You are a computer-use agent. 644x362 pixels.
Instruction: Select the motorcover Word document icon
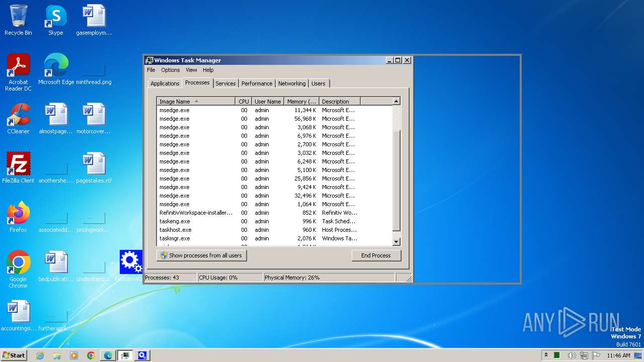pos(94,118)
